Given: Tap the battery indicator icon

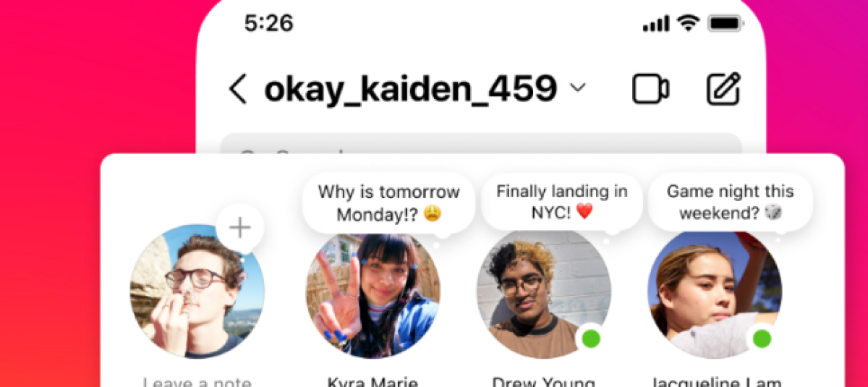Looking at the screenshot, I should (x=726, y=23).
